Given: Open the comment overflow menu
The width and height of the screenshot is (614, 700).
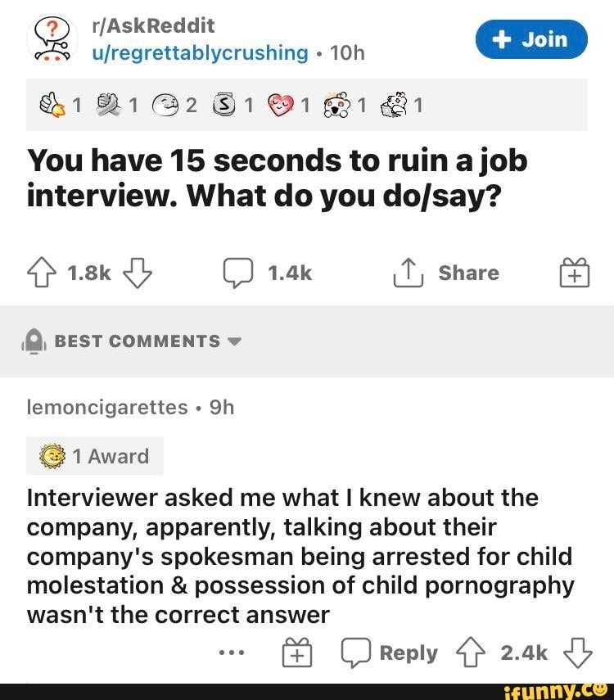Looking at the screenshot, I should click(231, 653).
